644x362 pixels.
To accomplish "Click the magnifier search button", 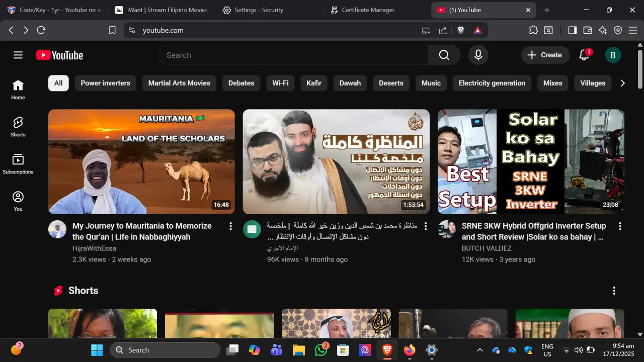I will (x=444, y=55).
